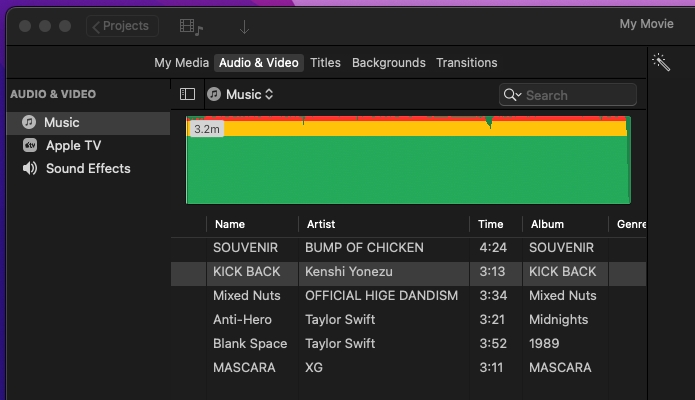The width and height of the screenshot is (695, 400).
Task: Select Sound Effects in the sidebar
Action: (89, 169)
